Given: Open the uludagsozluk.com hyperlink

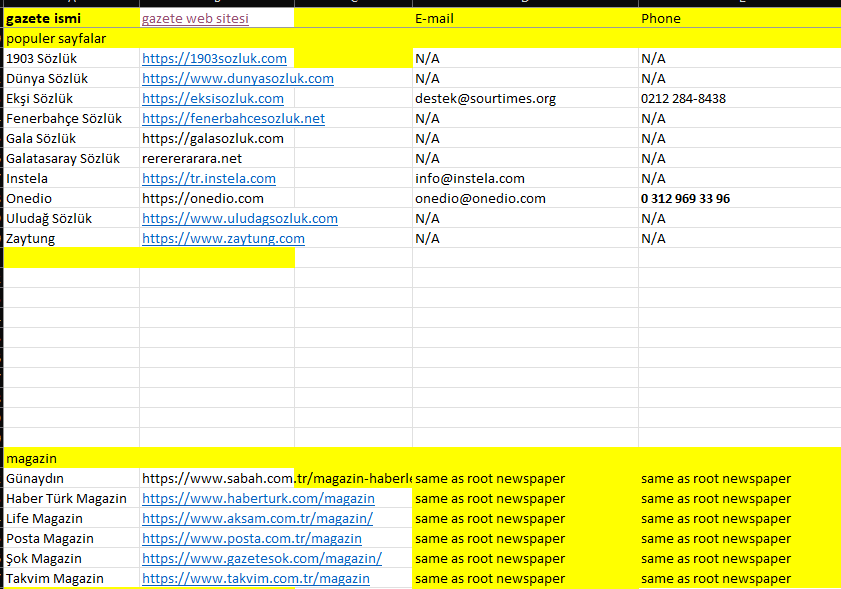Looking at the screenshot, I should [x=240, y=219].
